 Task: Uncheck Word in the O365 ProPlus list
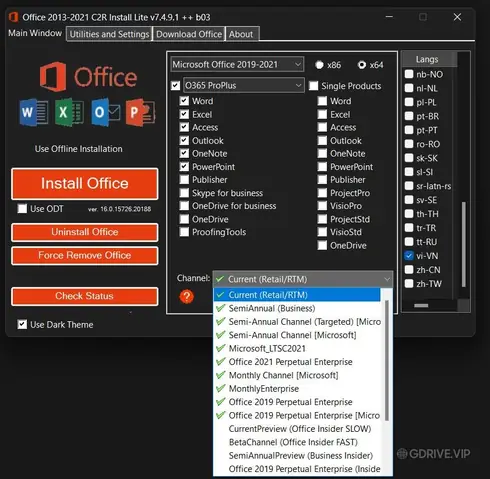pyautogui.click(x=184, y=101)
